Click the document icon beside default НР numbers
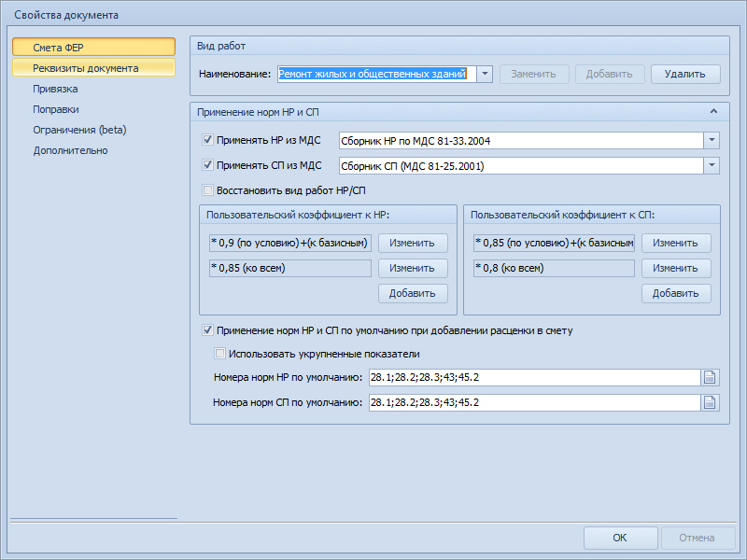This screenshot has height=560, width=747. pyautogui.click(x=711, y=378)
